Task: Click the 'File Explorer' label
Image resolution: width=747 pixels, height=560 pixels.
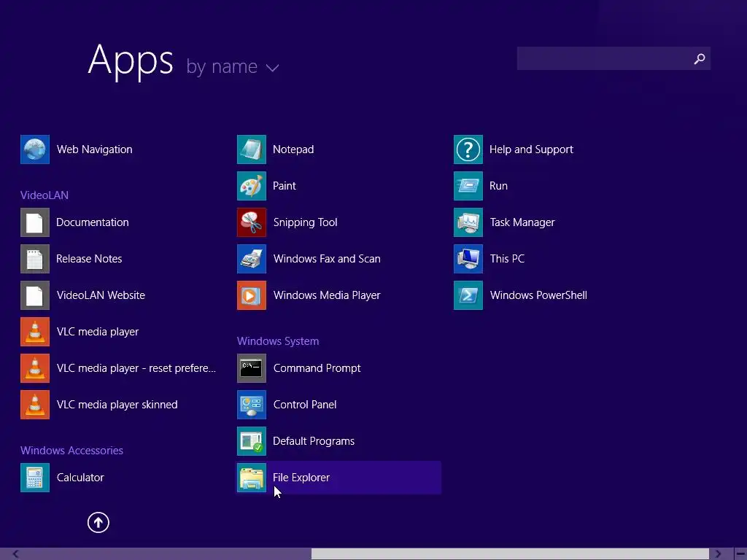Action: (x=301, y=477)
